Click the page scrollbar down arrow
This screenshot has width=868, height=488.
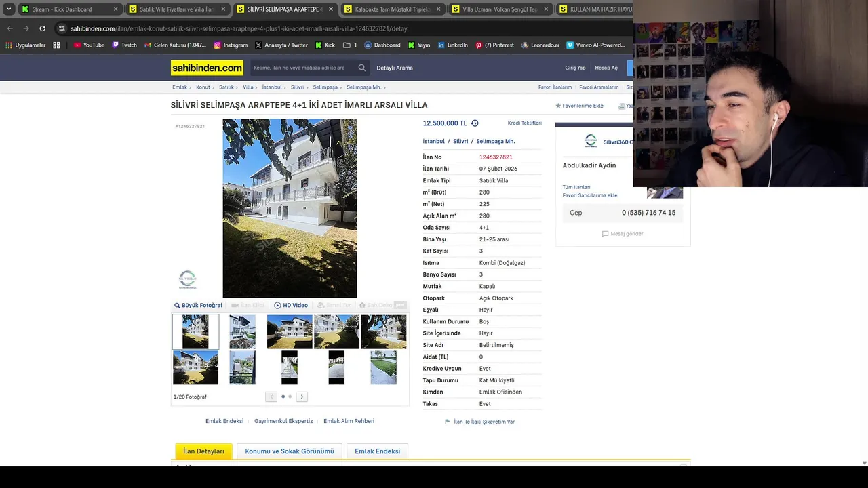point(864,462)
